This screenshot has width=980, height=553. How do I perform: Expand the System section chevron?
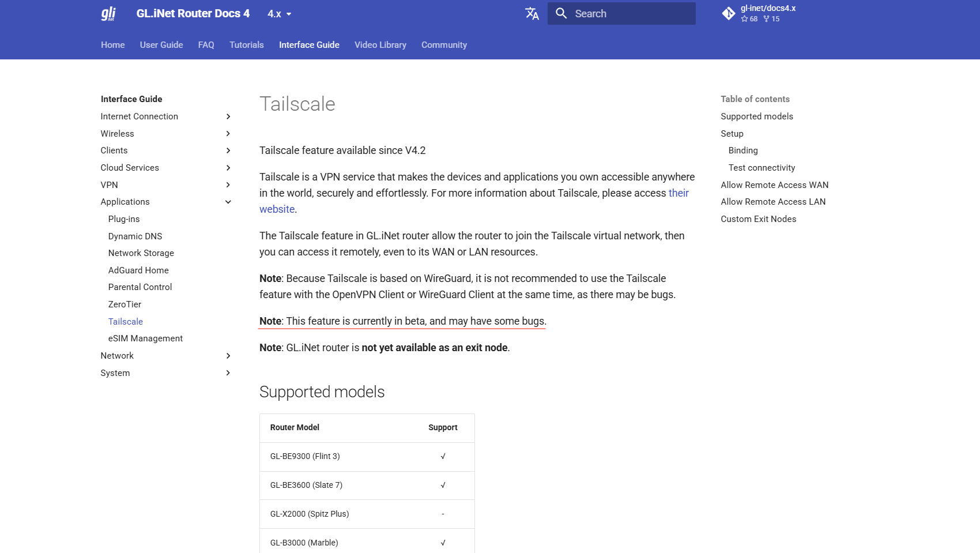click(x=228, y=373)
